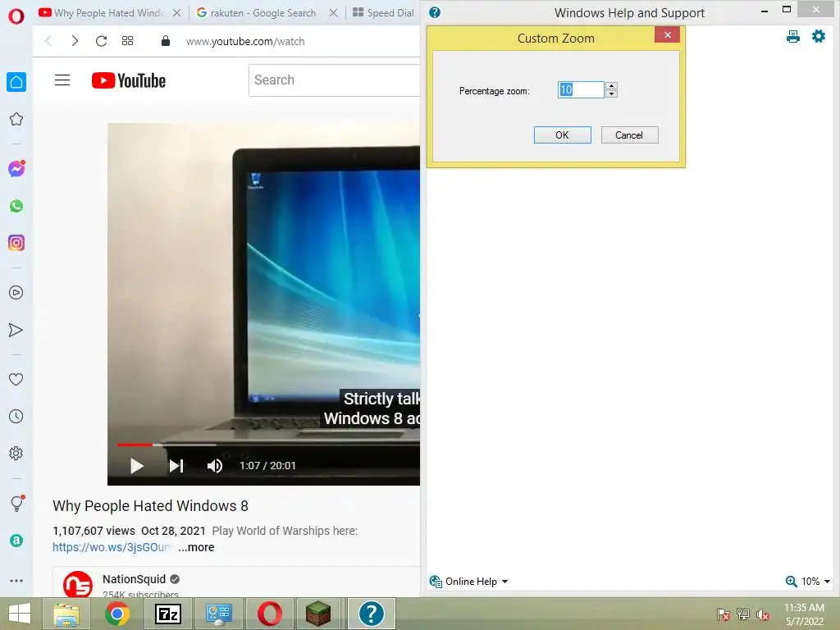
Task: Click the browser back arrow
Action: coord(48,41)
